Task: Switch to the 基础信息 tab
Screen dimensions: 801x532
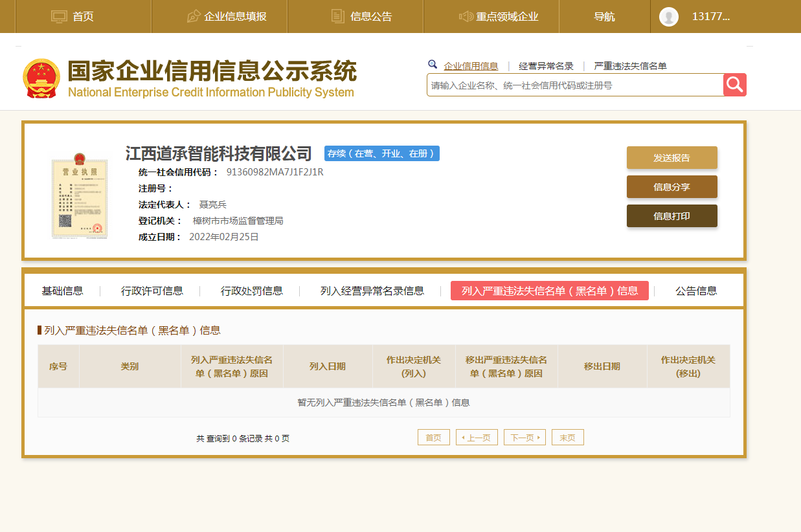Action: [x=62, y=291]
